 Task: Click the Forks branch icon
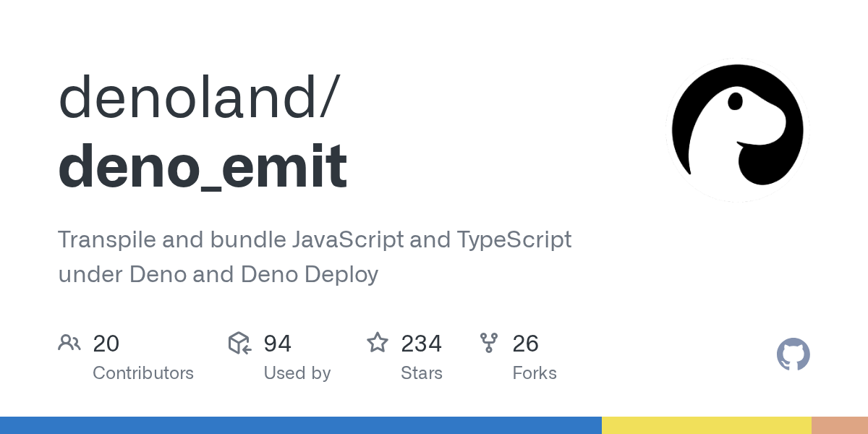point(490,343)
